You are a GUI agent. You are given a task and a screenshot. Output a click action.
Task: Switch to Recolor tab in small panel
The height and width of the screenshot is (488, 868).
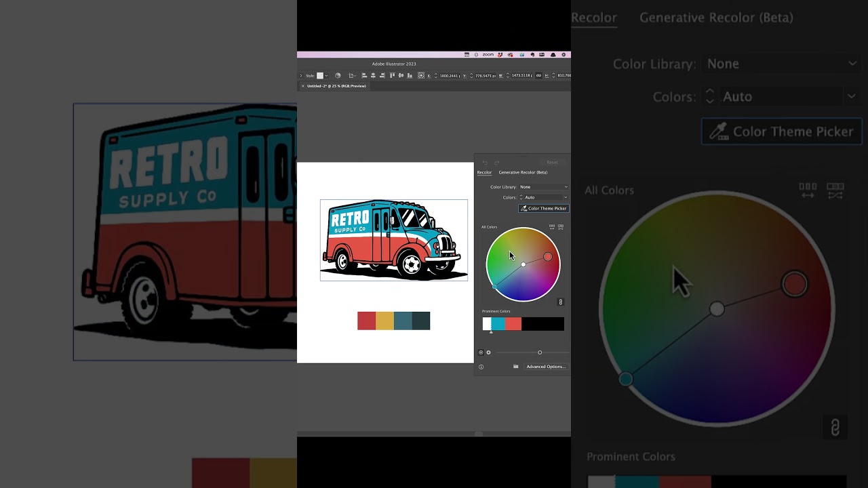(484, 172)
